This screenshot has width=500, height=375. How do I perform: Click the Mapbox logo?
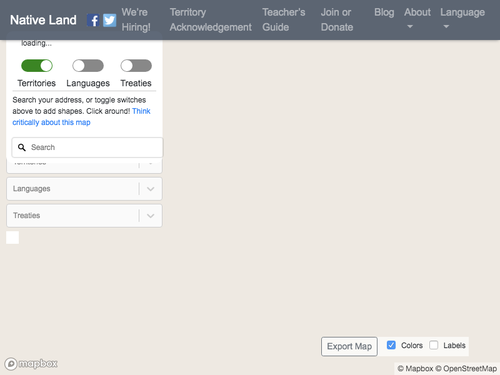click(31, 363)
